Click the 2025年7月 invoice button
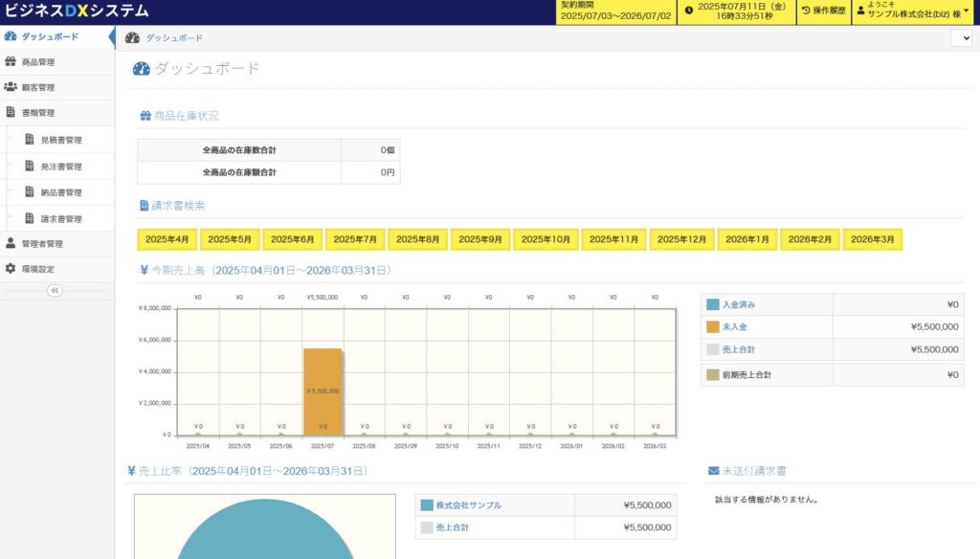Viewport: 980px width, 559px height. (x=355, y=239)
